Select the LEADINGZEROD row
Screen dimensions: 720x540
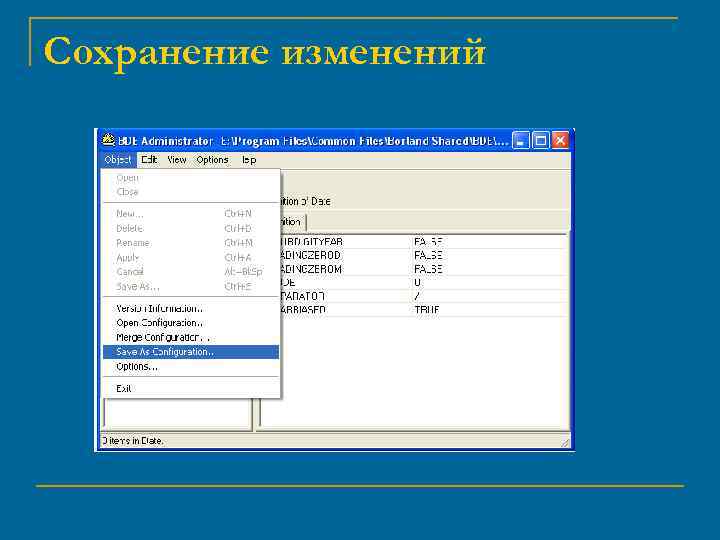tap(422, 255)
